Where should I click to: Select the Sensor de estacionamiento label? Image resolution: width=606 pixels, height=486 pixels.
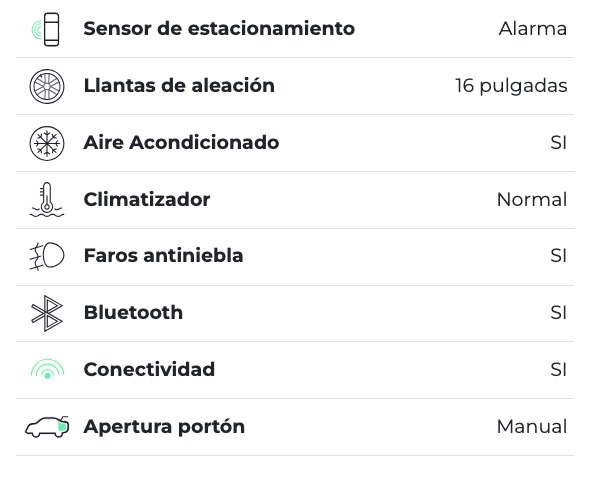pos(219,29)
